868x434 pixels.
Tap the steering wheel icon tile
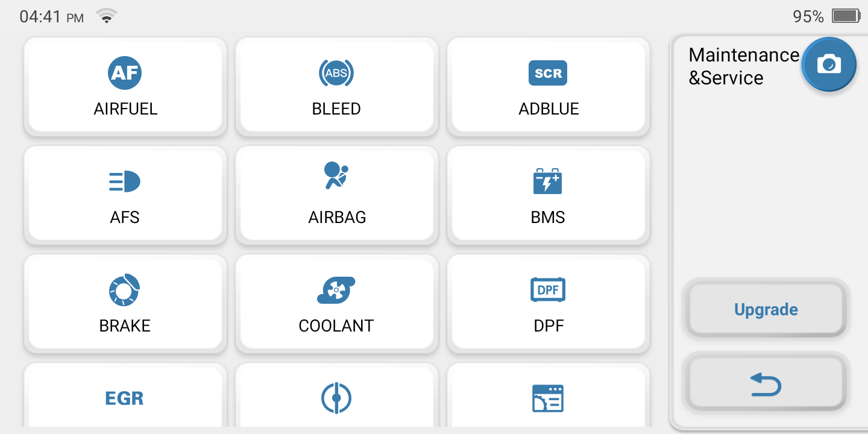coord(336,397)
